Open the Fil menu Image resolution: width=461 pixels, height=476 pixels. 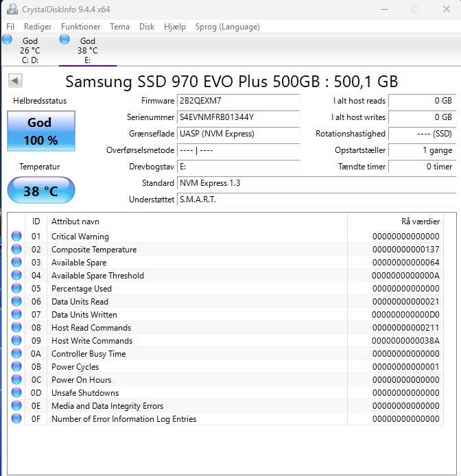coord(10,27)
